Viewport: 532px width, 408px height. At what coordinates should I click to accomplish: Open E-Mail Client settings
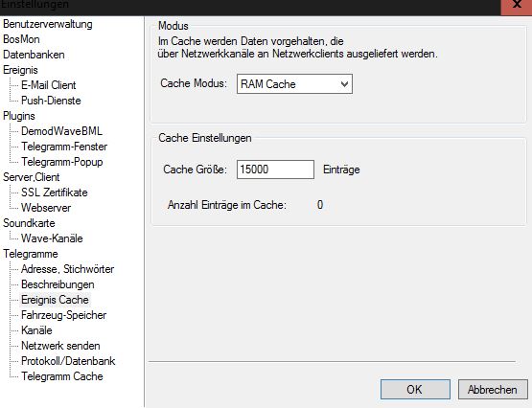49,85
